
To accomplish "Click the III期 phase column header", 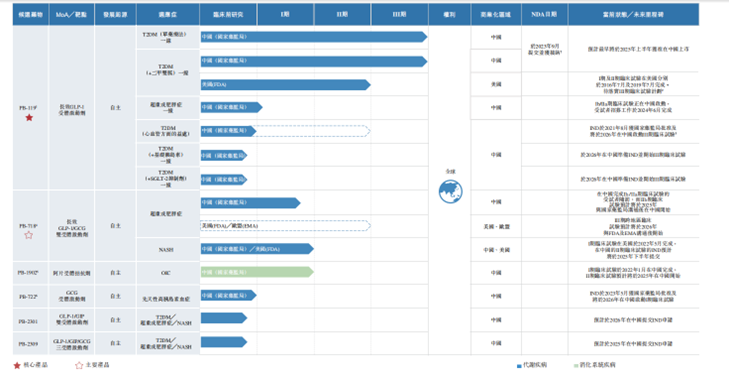I will tap(399, 14).
